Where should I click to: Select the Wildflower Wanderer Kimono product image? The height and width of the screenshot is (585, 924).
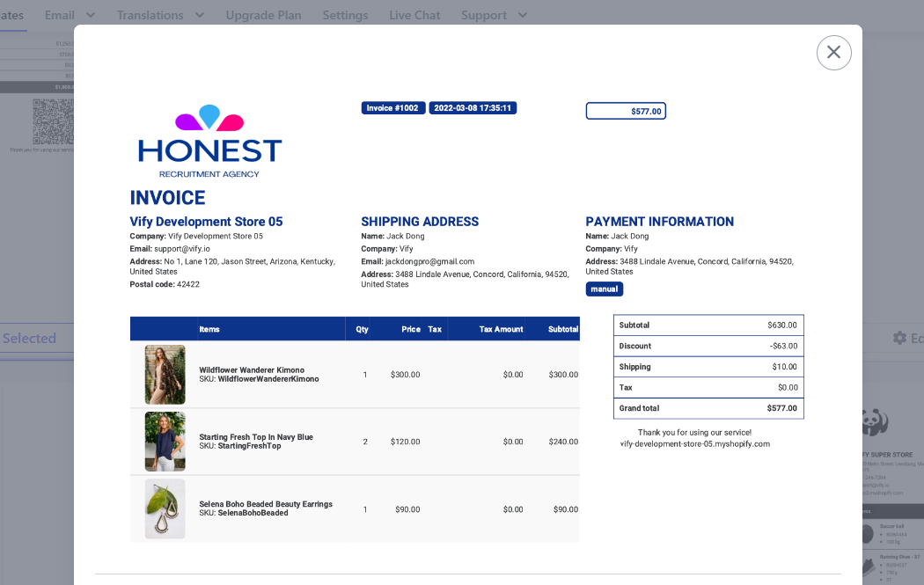[x=165, y=375]
